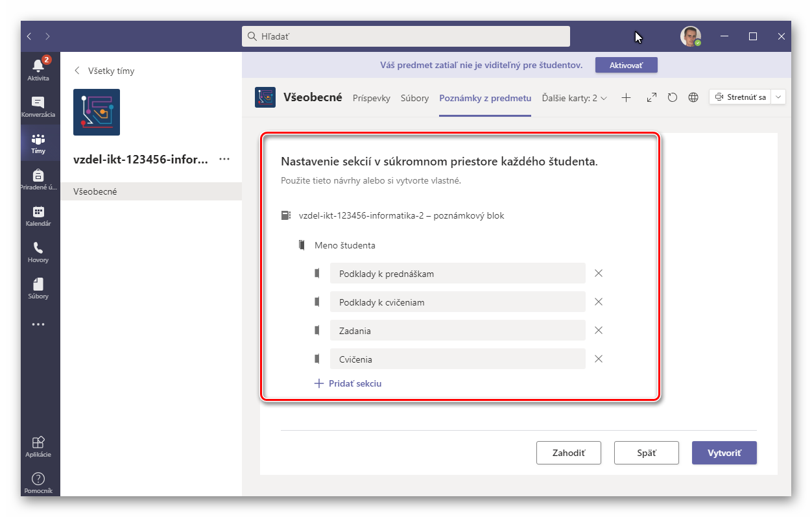Click the Vytvoriť button
This screenshot has height=517, width=812.
[724, 453]
